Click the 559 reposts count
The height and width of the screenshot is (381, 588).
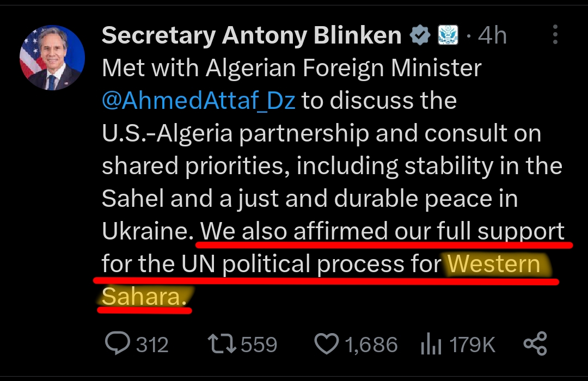[x=259, y=345]
